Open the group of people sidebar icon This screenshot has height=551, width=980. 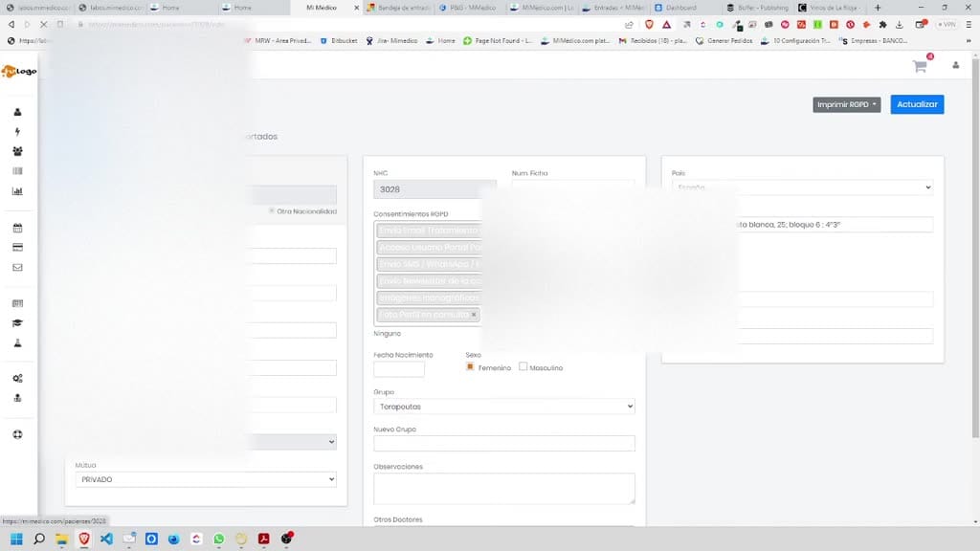(x=17, y=151)
